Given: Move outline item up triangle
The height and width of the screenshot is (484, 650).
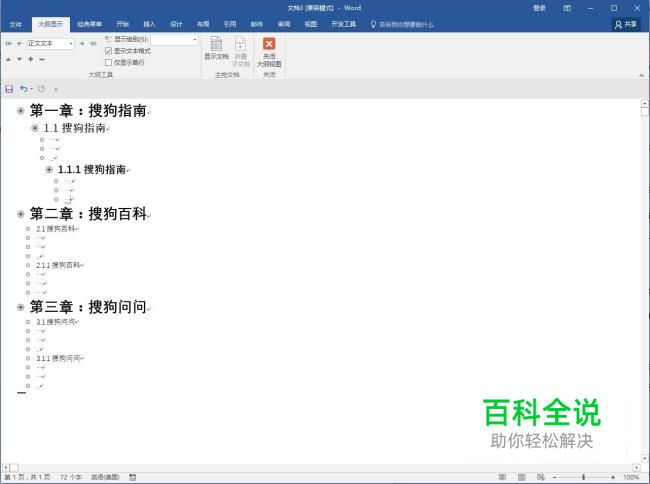Looking at the screenshot, I should tap(8, 59).
